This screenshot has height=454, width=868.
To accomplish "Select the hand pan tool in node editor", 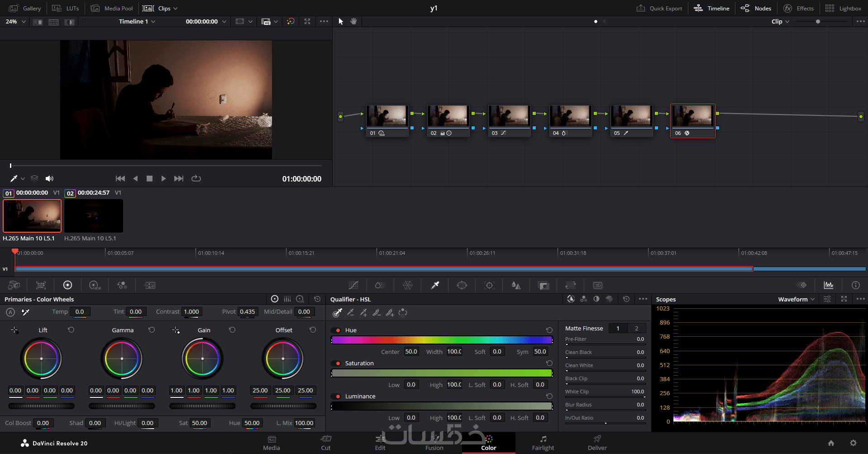I will pyautogui.click(x=353, y=21).
